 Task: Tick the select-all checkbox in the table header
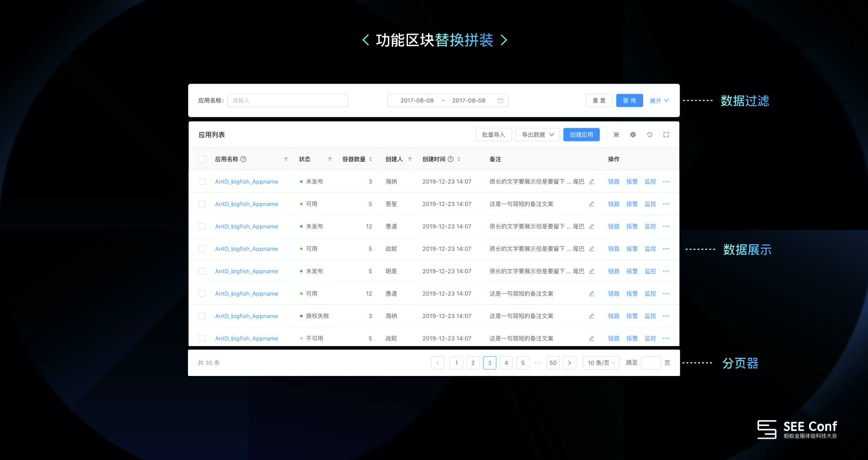click(x=202, y=159)
